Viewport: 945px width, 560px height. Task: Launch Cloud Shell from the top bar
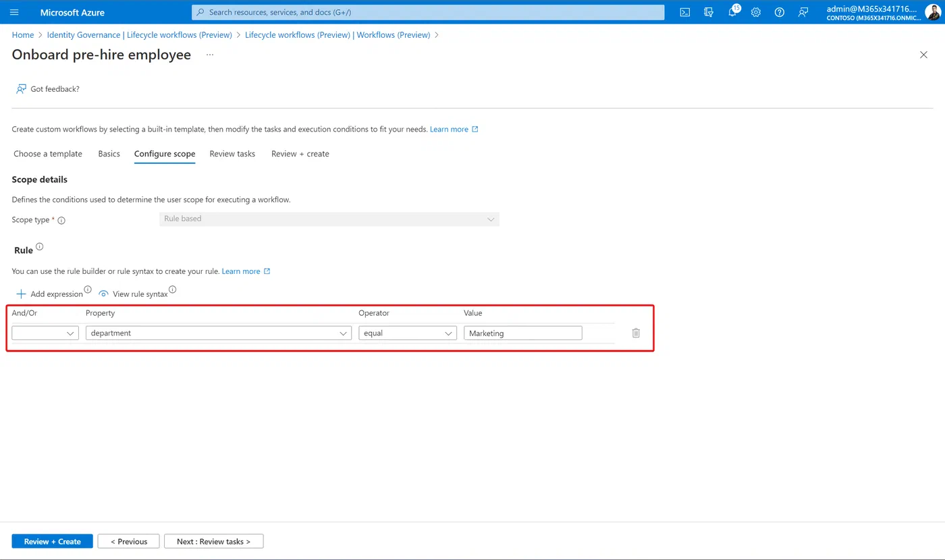684,12
